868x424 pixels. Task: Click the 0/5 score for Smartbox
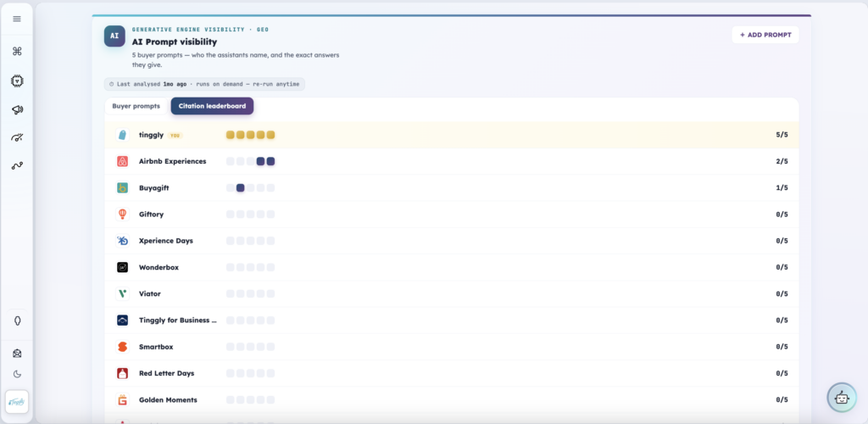coord(782,347)
